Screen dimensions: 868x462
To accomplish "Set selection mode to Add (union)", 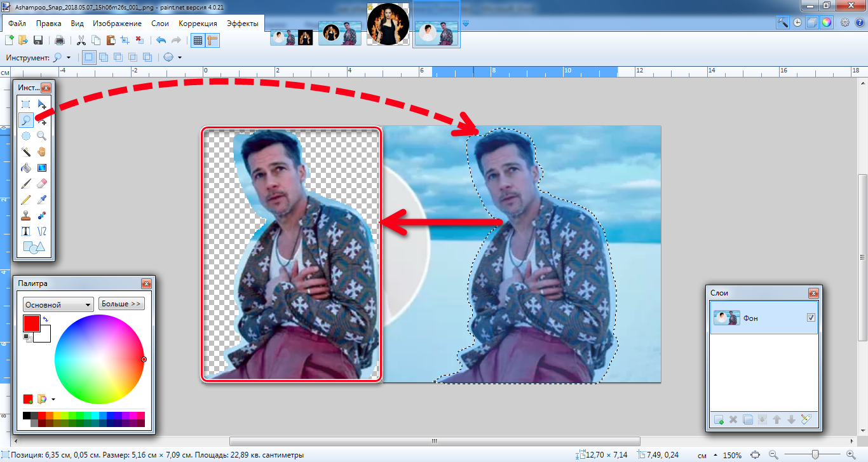I will tap(104, 57).
